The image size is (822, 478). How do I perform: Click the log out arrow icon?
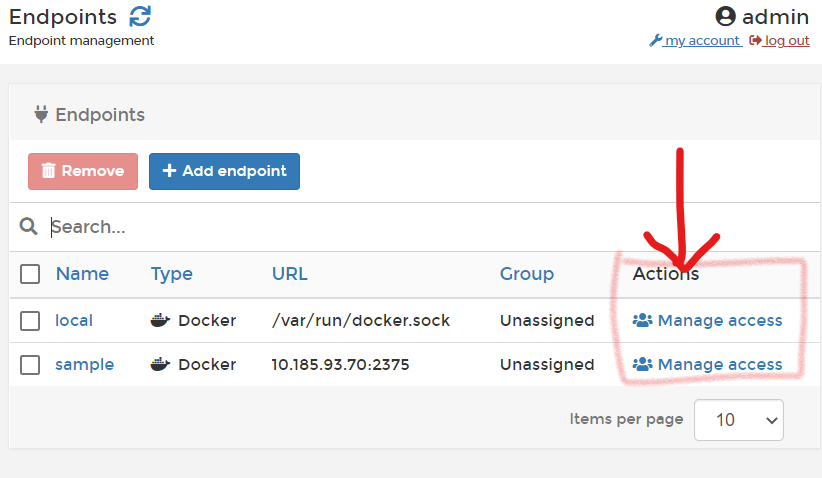pos(755,41)
